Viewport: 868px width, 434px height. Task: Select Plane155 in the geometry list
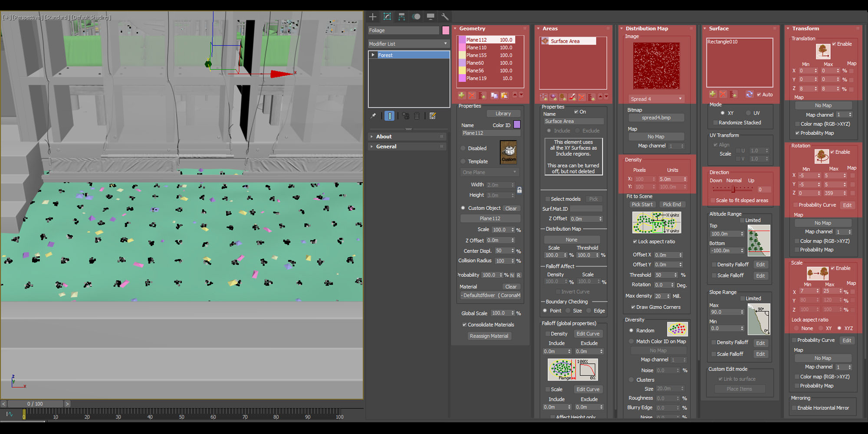tap(476, 55)
